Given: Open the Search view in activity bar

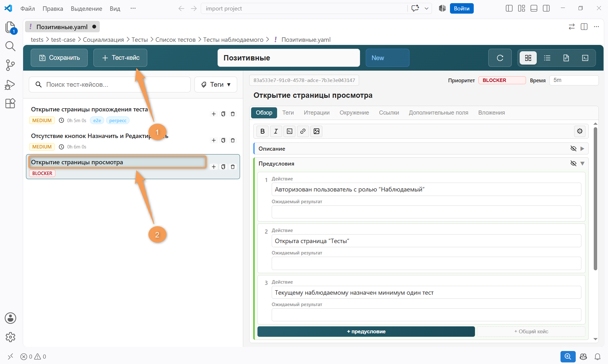Looking at the screenshot, I should tap(10, 46).
